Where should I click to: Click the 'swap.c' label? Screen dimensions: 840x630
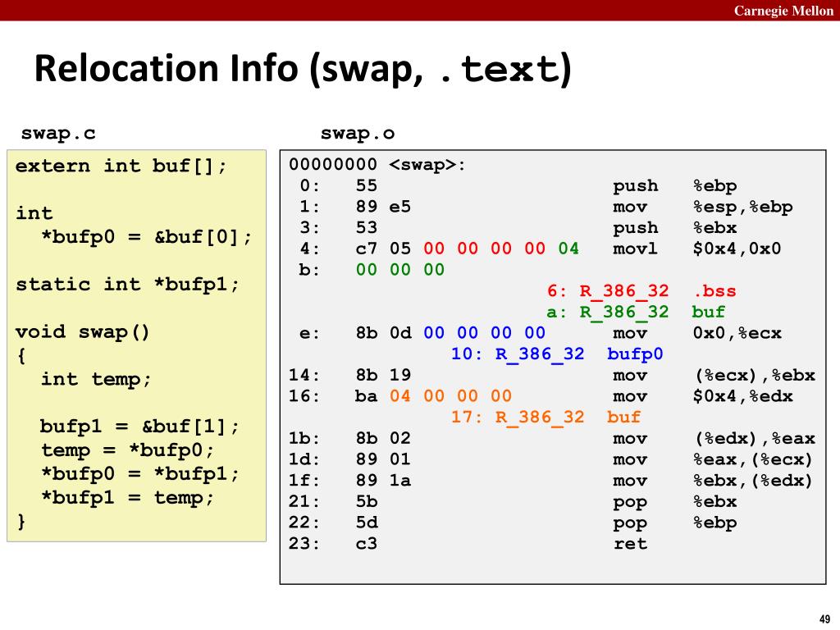pyautogui.click(x=58, y=133)
